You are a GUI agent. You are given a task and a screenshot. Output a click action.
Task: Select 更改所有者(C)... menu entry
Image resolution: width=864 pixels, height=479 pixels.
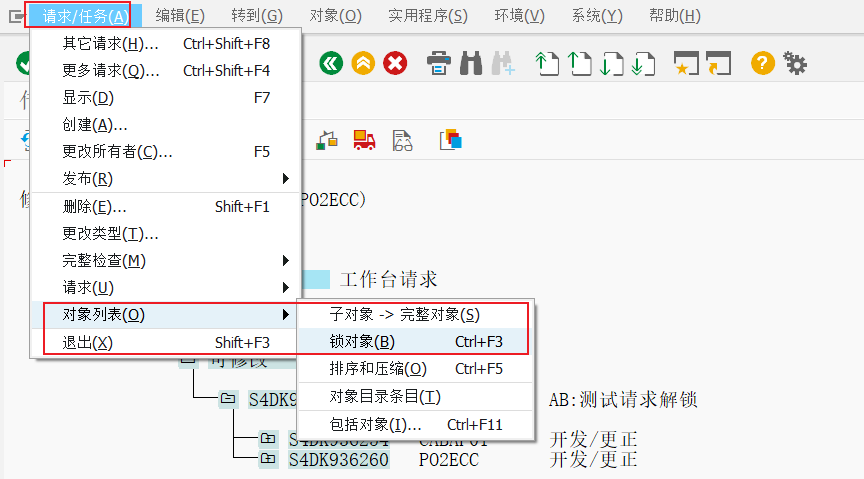click(x=166, y=152)
